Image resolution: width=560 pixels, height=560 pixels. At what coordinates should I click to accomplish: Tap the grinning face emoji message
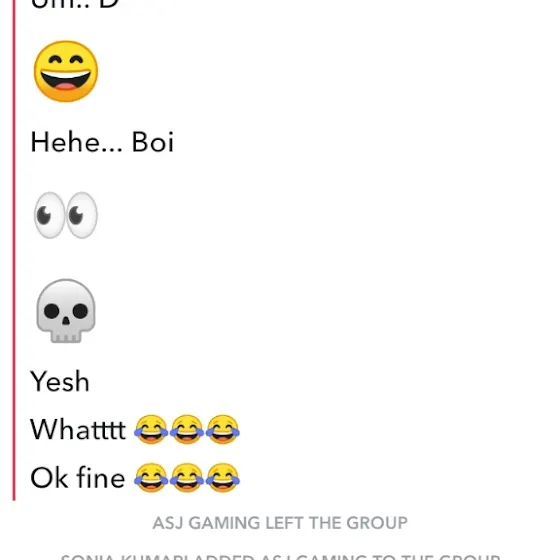tap(66, 71)
